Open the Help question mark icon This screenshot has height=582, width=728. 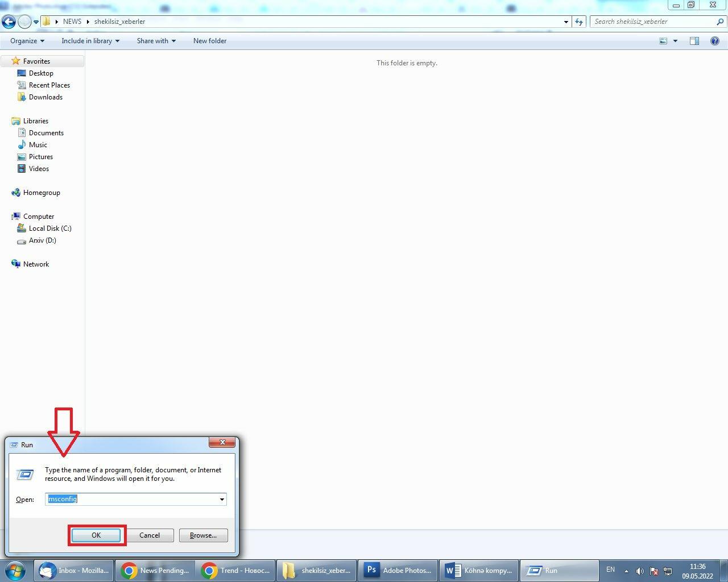coord(714,41)
